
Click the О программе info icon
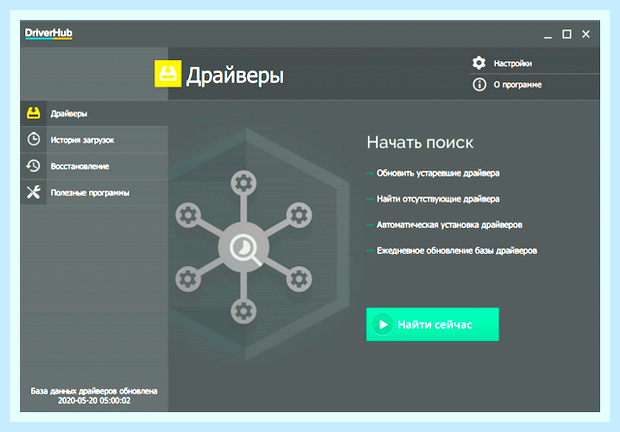(x=479, y=84)
